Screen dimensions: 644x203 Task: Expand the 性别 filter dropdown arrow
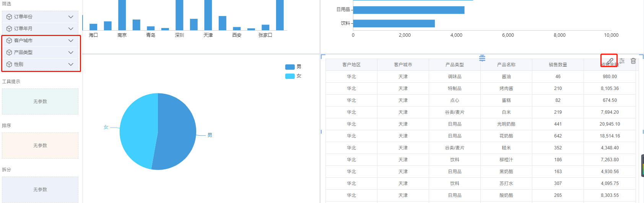pyautogui.click(x=71, y=64)
